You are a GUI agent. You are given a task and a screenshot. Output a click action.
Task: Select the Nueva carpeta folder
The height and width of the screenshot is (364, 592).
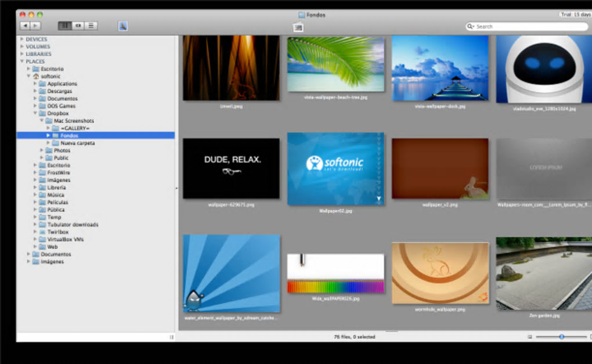77,143
